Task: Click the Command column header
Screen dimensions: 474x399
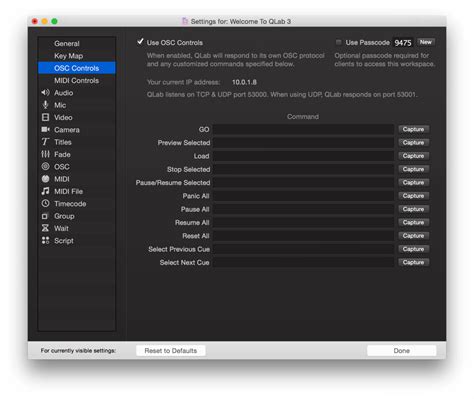Action: click(x=303, y=117)
